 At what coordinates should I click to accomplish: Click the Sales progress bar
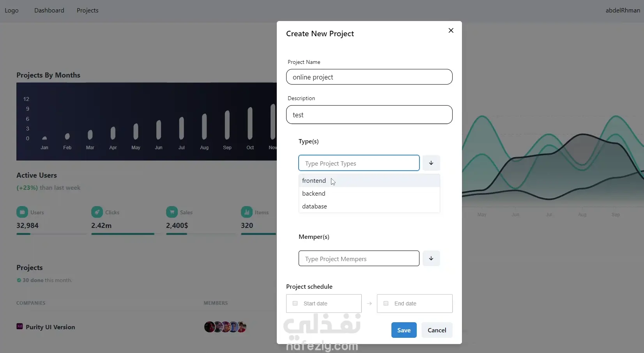click(201, 234)
